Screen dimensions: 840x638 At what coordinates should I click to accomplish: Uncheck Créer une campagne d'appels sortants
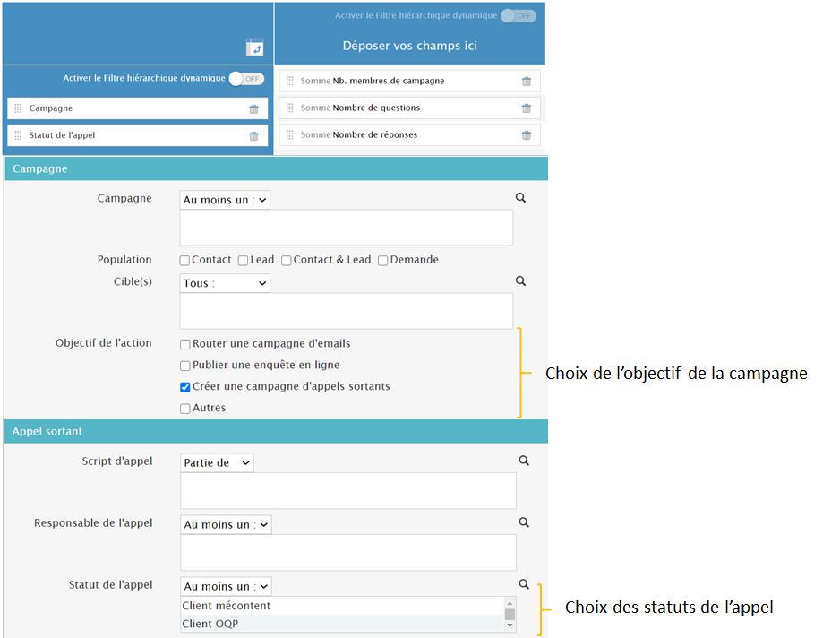(185, 387)
